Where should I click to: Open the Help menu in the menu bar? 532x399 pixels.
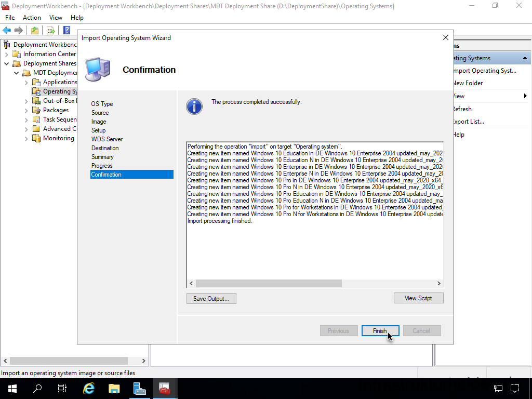[77, 18]
